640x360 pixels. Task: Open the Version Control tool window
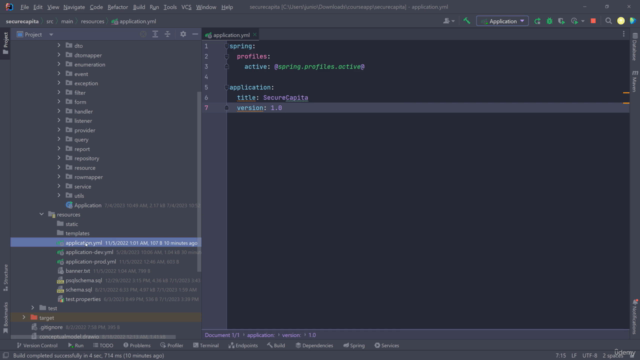(37, 345)
